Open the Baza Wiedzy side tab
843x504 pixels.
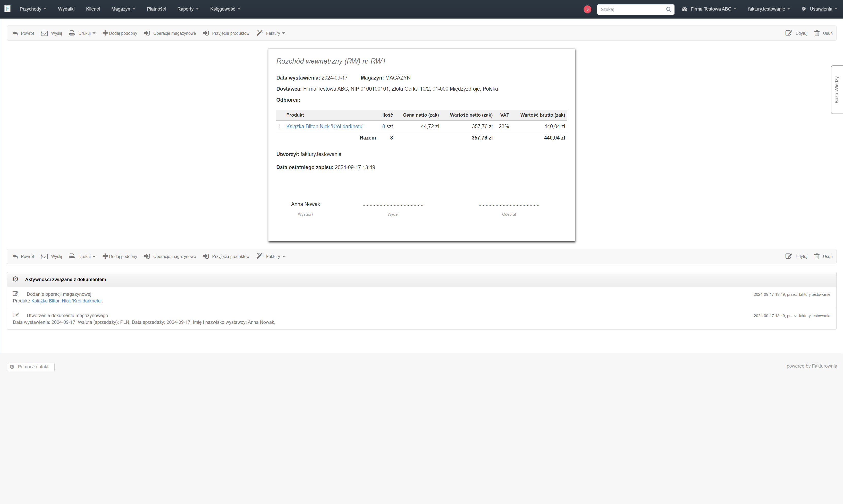pyautogui.click(x=837, y=90)
